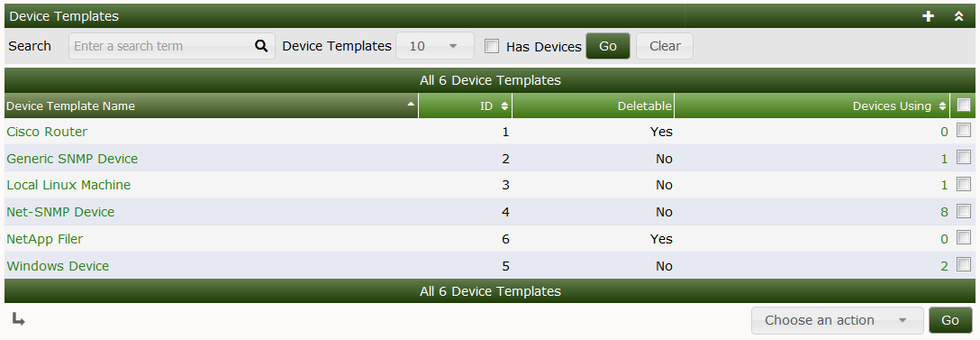The image size is (980, 340).
Task: Open the Device Templates rows-per-page dropdown
Action: [435, 46]
